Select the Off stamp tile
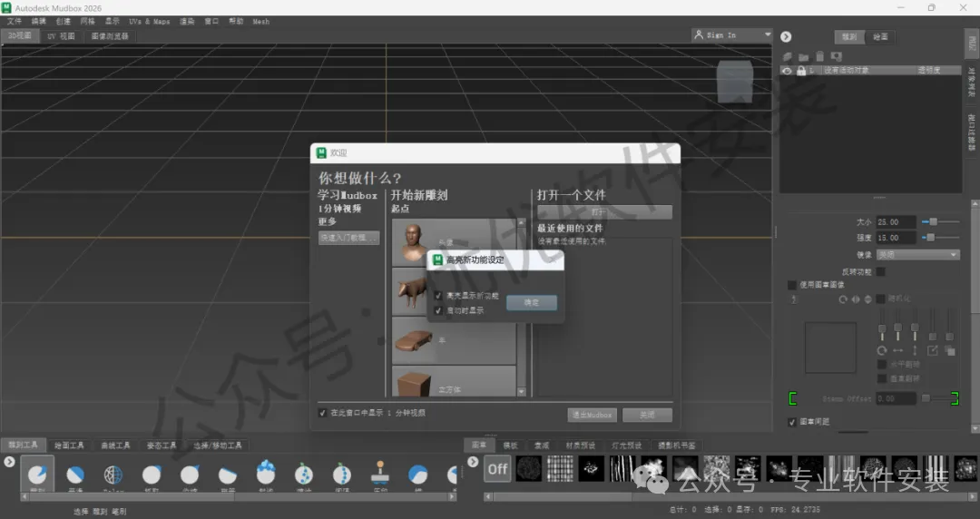The height and width of the screenshot is (519, 980). (497, 469)
